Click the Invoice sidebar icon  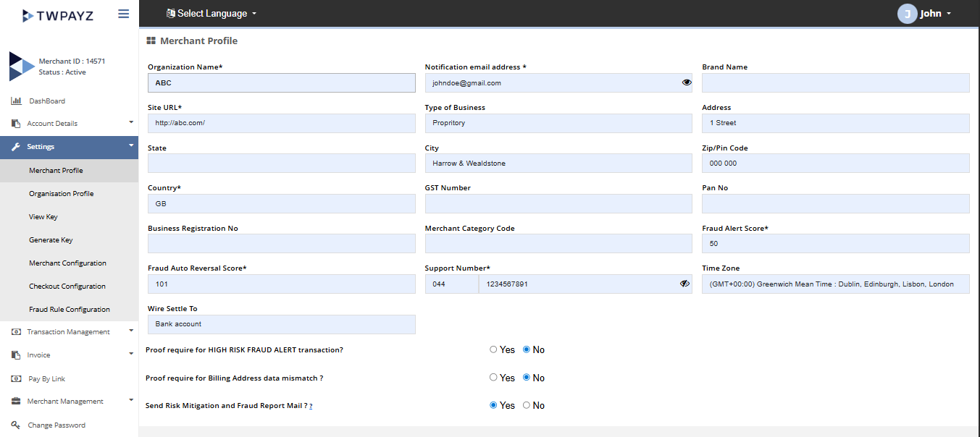pos(16,355)
